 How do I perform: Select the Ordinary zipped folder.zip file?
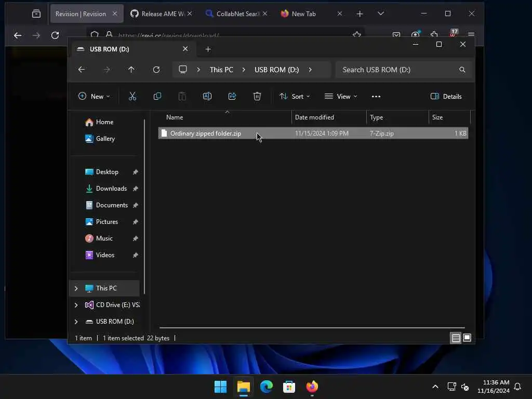(x=313, y=134)
